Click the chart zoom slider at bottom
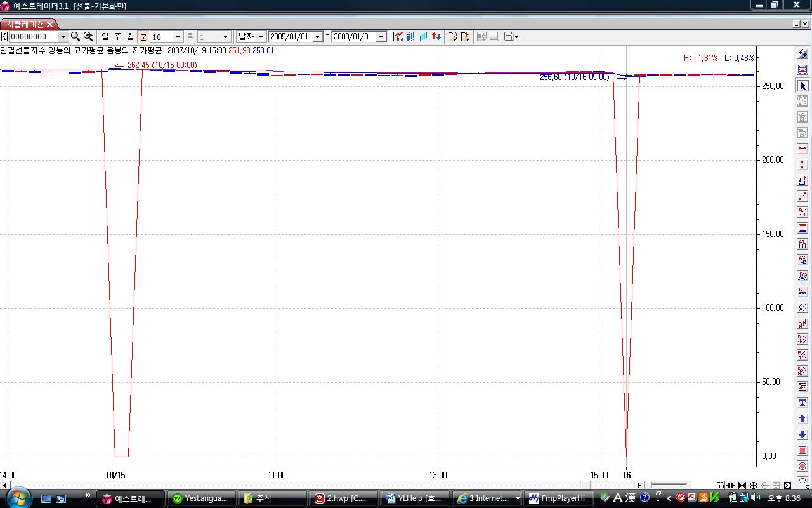This screenshot has height=508, width=812. [x=667, y=485]
